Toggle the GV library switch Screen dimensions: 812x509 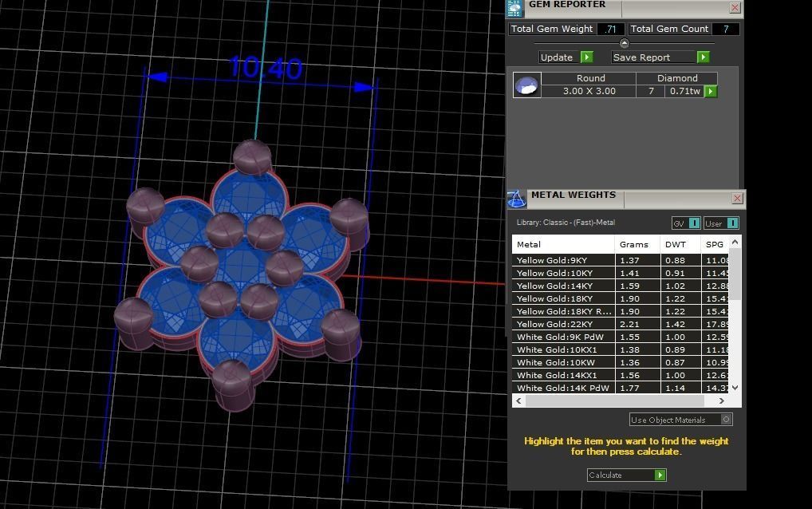(686, 223)
